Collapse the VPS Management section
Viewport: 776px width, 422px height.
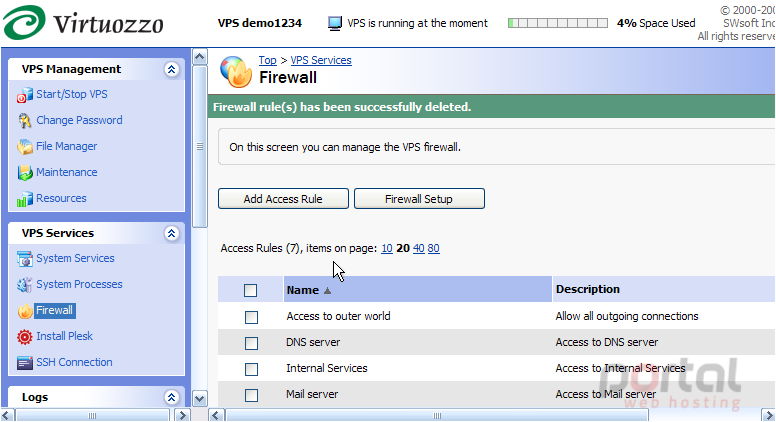click(171, 69)
